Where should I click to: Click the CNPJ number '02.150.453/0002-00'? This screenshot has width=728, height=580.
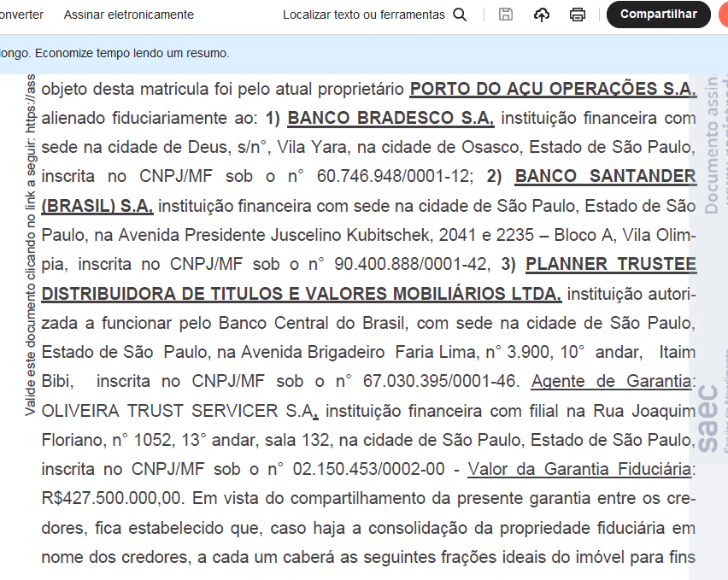click(368, 469)
